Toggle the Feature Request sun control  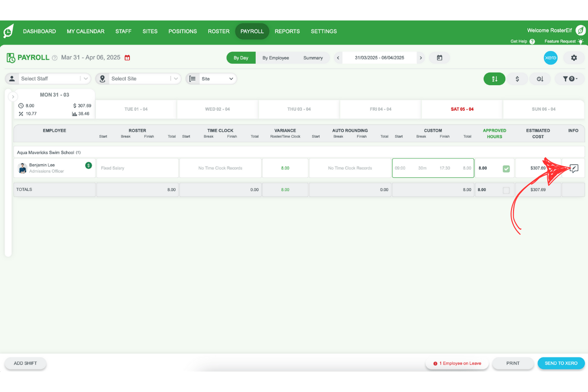pos(581,41)
